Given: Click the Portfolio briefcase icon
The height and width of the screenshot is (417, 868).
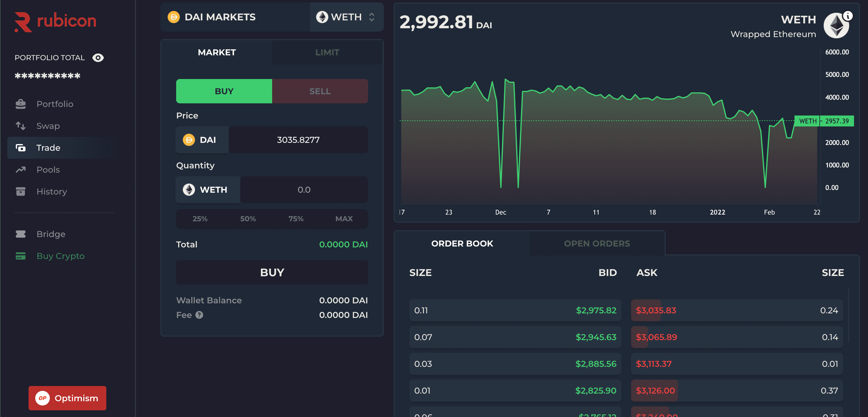Looking at the screenshot, I should [21, 104].
